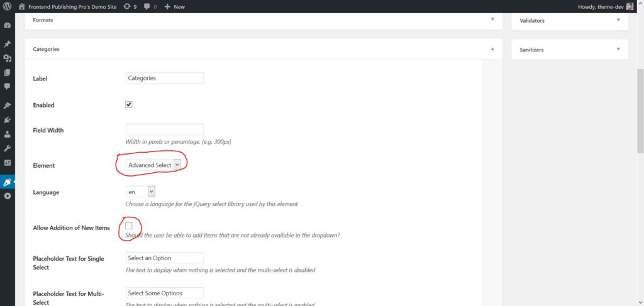Open the Tools wrench icon in the sidebar
Screen dimensions: 644x306
coord(7,148)
